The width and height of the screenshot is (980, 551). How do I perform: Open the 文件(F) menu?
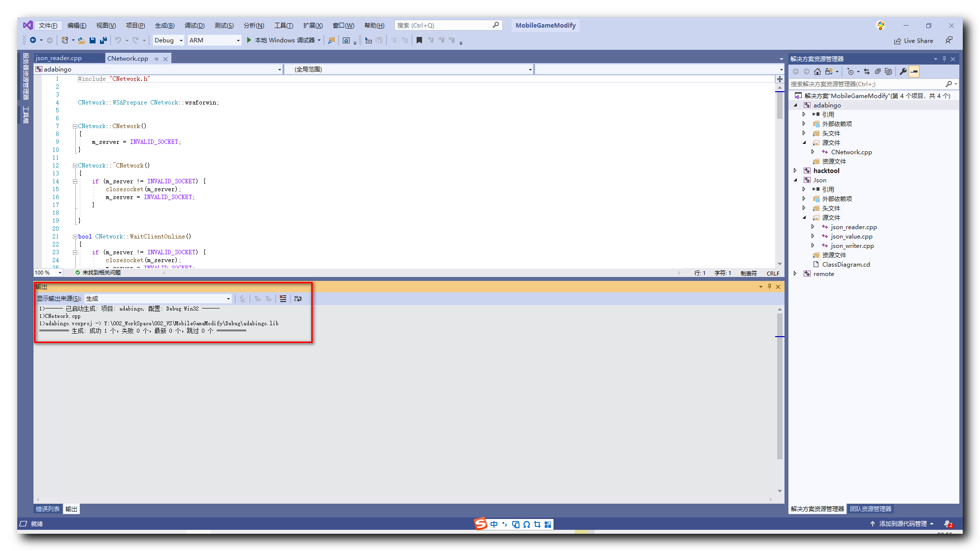click(48, 26)
